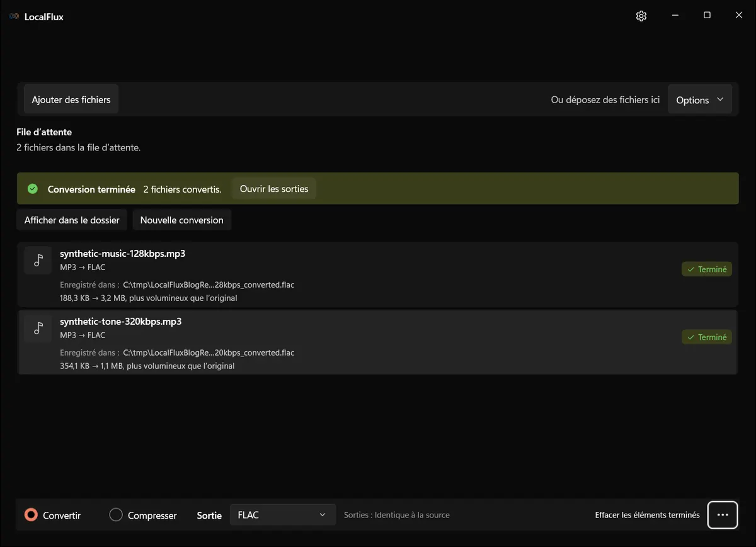Open the three-dots more options button

(723, 515)
